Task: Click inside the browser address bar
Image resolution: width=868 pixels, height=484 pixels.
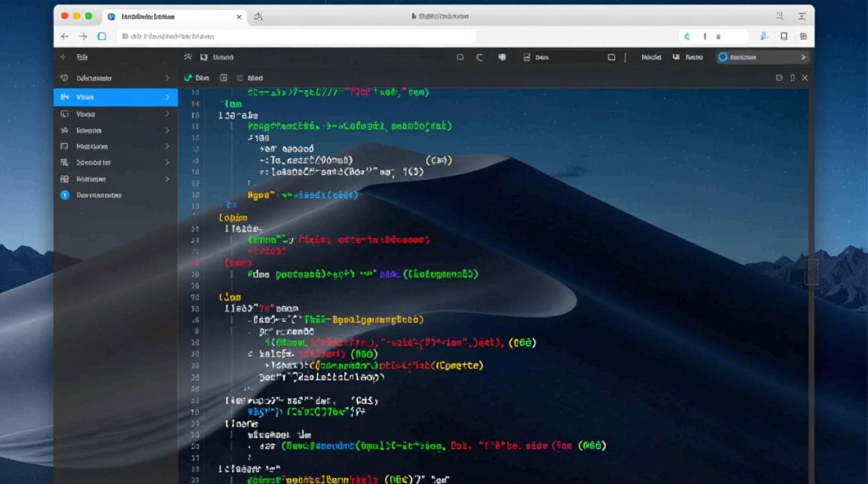Action: 297,37
